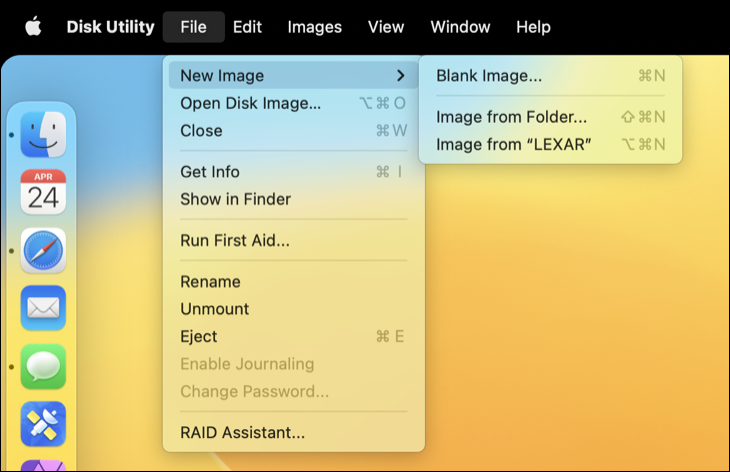Select Open Disk Image… menu item
730x472 pixels.
coord(294,103)
